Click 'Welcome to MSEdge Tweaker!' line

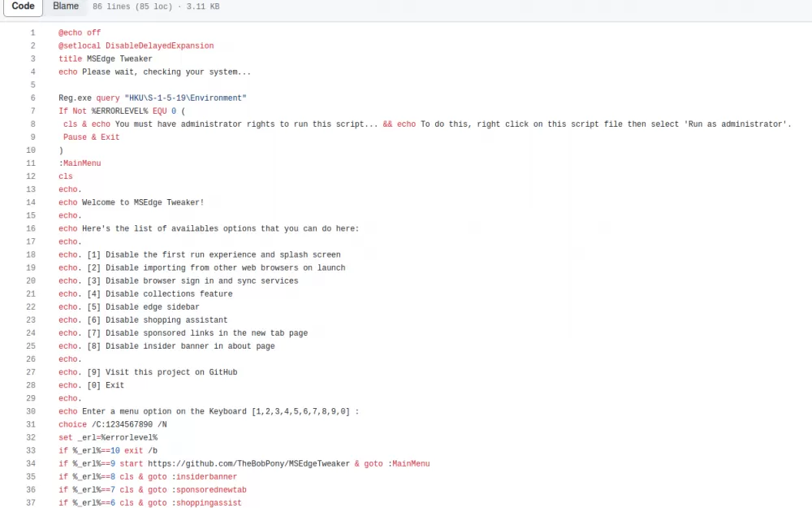tap(132, 202)
